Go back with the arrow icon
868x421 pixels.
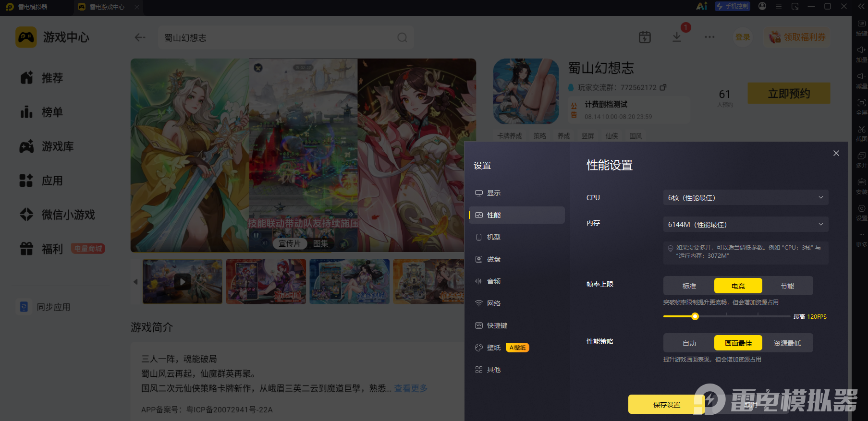[140, 37]
